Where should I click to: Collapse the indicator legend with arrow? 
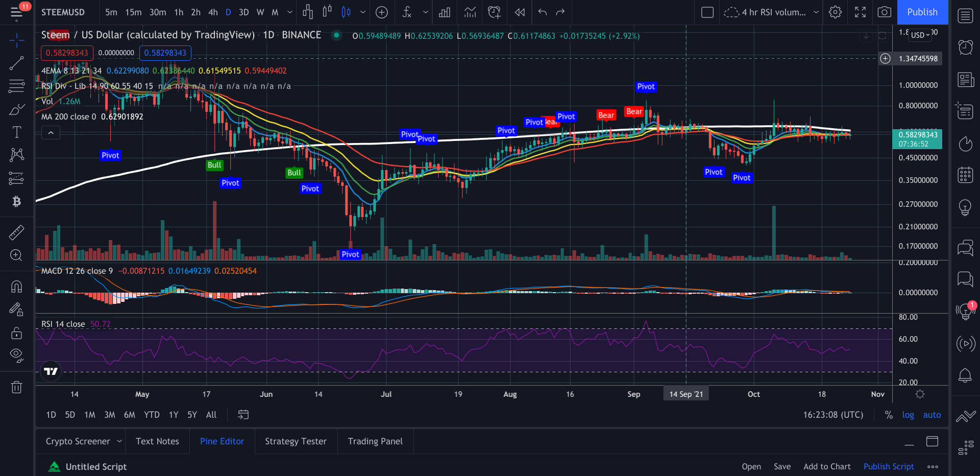coord(51,133)
